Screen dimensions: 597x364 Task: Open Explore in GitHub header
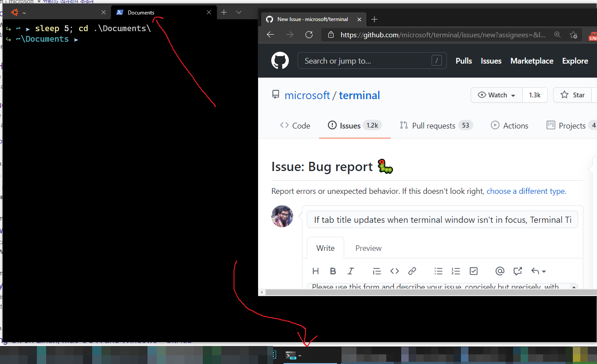pyautogui.click(x=575, y=61)
